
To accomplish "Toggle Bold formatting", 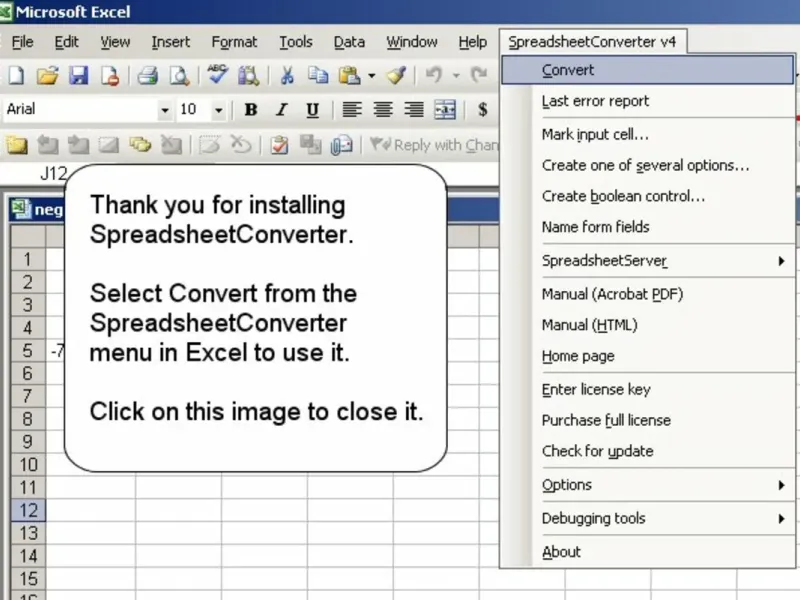I will (251, 110).
